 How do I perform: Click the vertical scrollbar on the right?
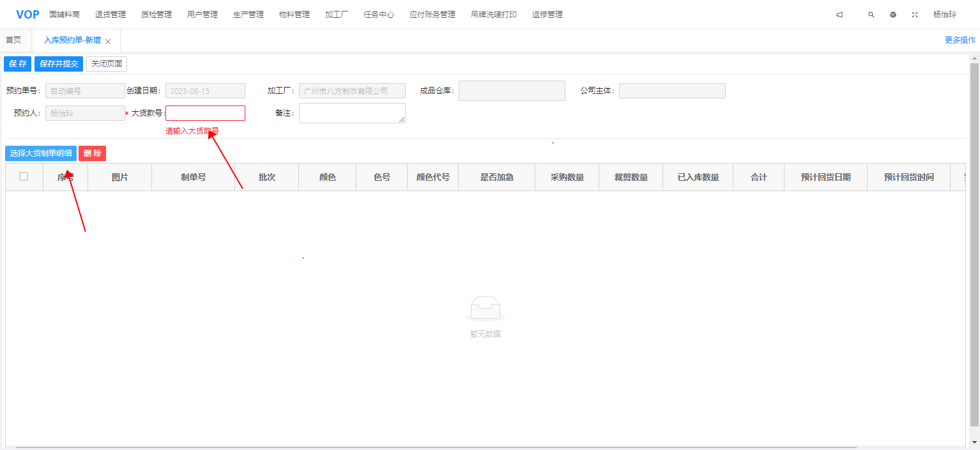[974, 243]
